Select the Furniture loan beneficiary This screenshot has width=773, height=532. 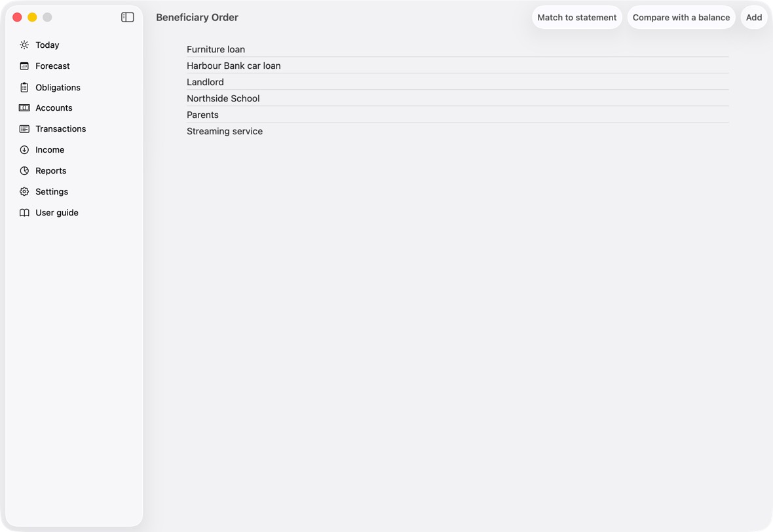[457, 49]
